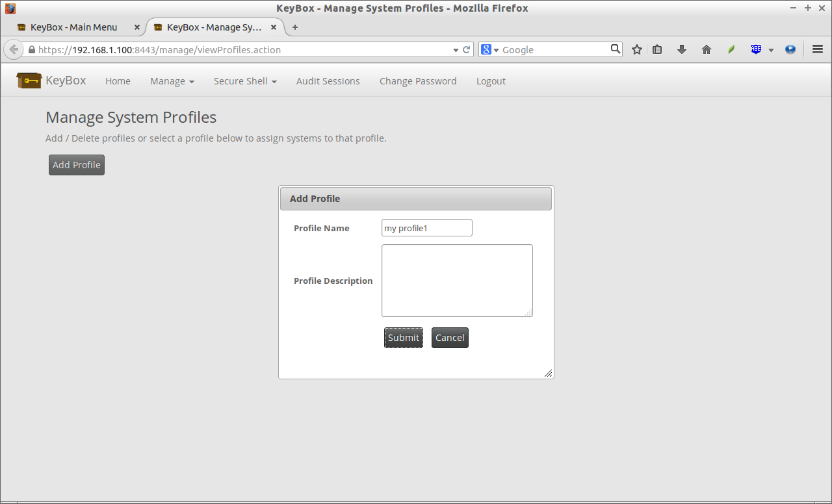Expand the Secure Shell dropdown menu
Image resolution: width=832 pixels, height=504 pixels.
(245, 81)
